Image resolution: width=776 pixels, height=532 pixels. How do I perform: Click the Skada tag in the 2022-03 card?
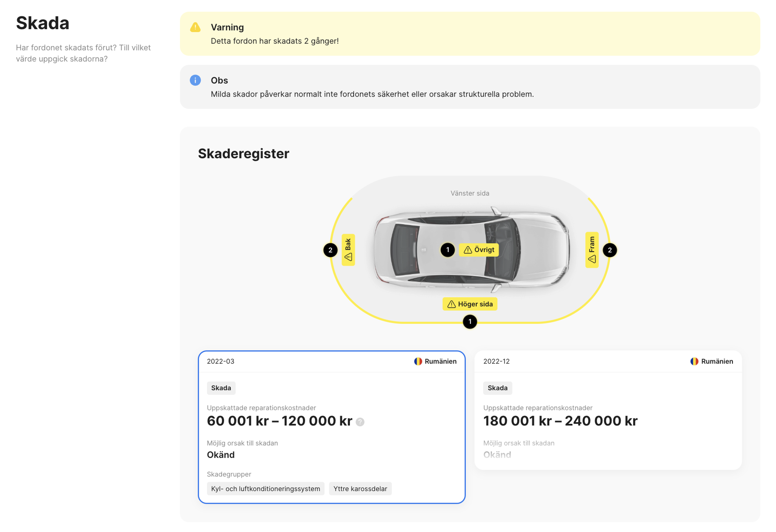(x=221, y=388)
